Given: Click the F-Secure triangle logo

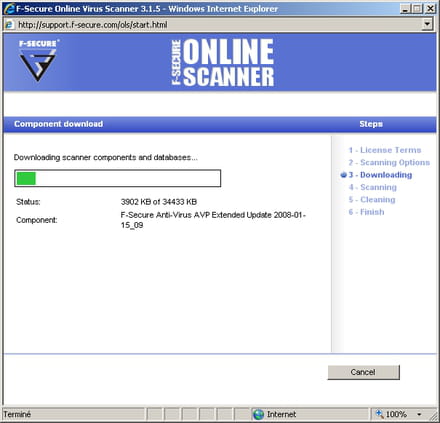Looking at the screenshot, I should pos(38,61).
